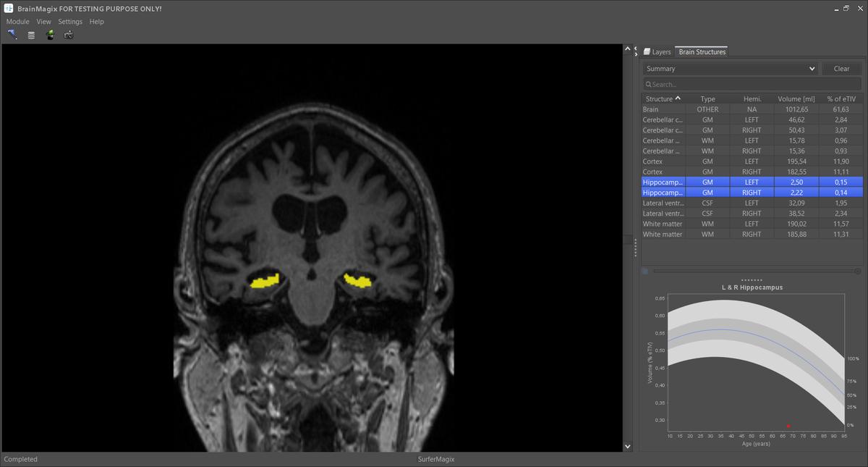Screen dimensions: 868x467
Task: Select the Cerebellar WM LEFT row, volume 15,78
Action: [x=752, y=140]
